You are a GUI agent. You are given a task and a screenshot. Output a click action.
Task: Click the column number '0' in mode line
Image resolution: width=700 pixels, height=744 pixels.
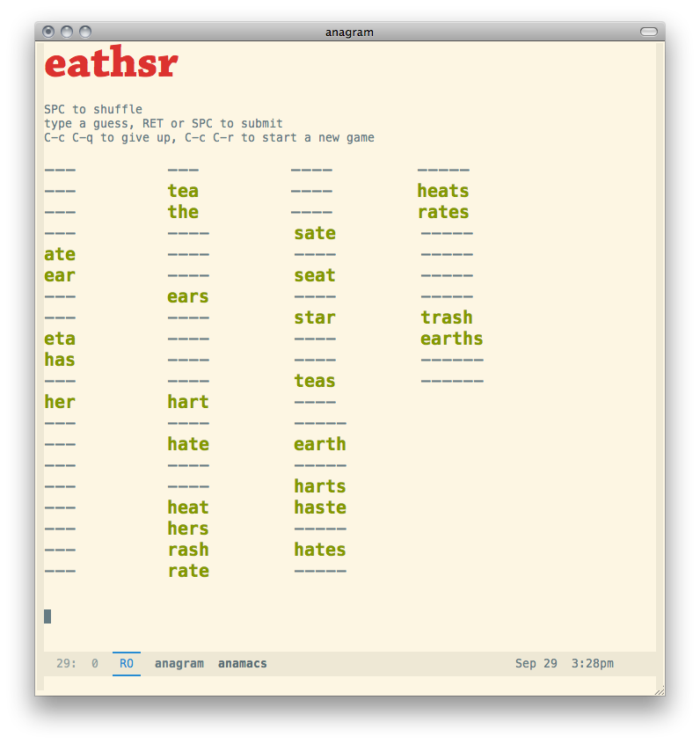(x=95, y=663)
